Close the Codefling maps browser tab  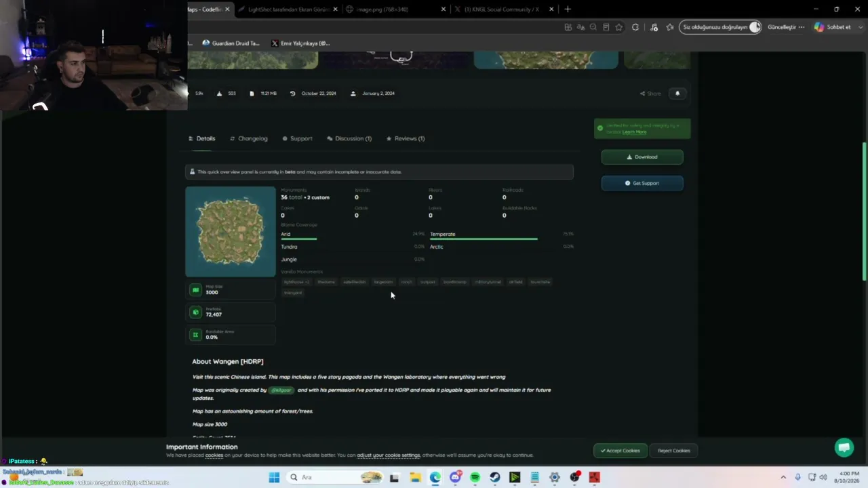(227, 9)
